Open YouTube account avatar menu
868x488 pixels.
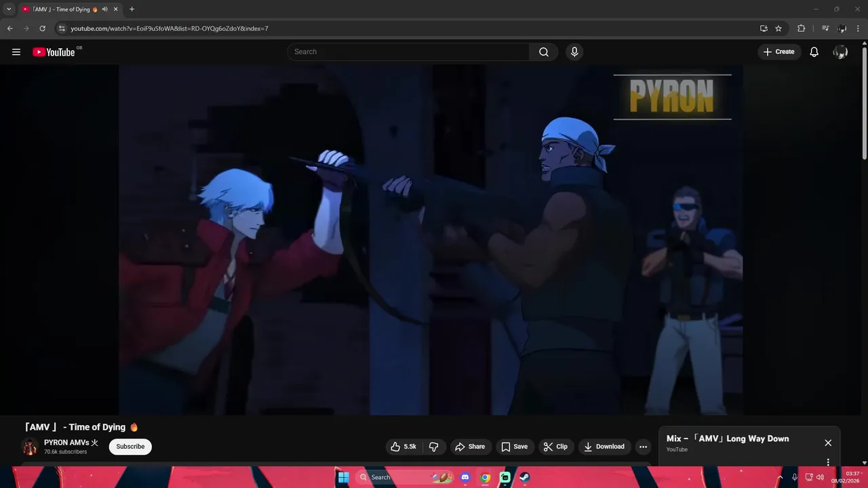pyautogui.click(x=840, y=52)
